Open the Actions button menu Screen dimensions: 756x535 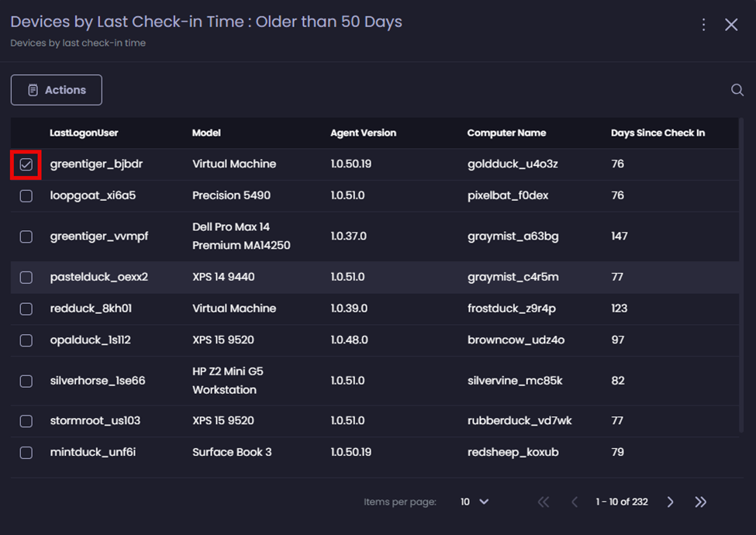point(56,90)
